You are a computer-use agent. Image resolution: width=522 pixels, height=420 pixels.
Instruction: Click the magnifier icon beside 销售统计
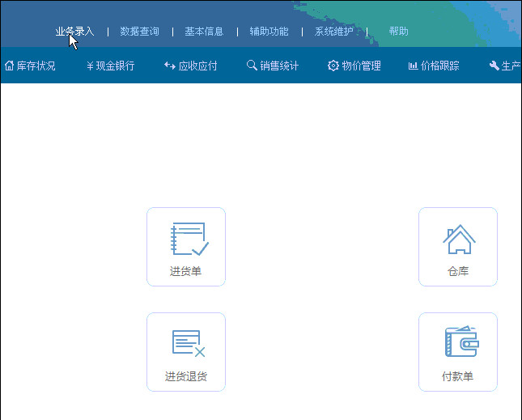(252, 66)
